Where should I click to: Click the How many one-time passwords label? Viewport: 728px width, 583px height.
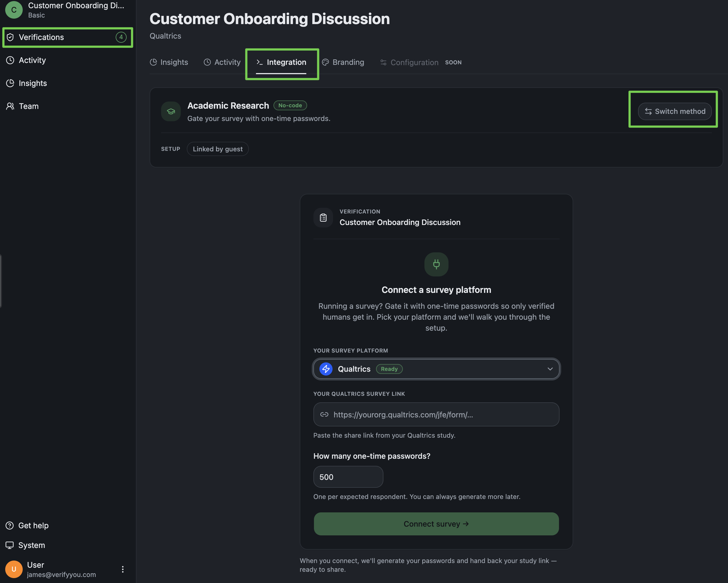(x=372, y=456)
